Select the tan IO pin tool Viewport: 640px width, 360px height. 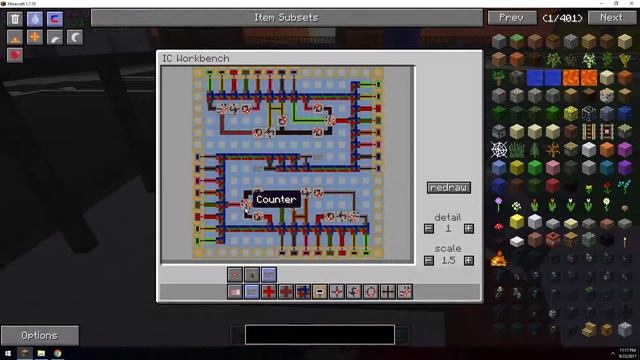click(320, 292)
